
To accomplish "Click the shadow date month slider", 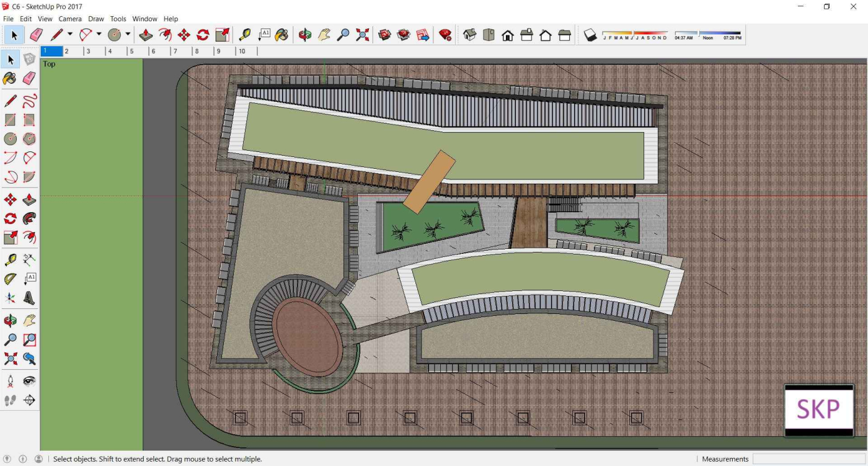I will pyautogui.click(x=634, y=34).
